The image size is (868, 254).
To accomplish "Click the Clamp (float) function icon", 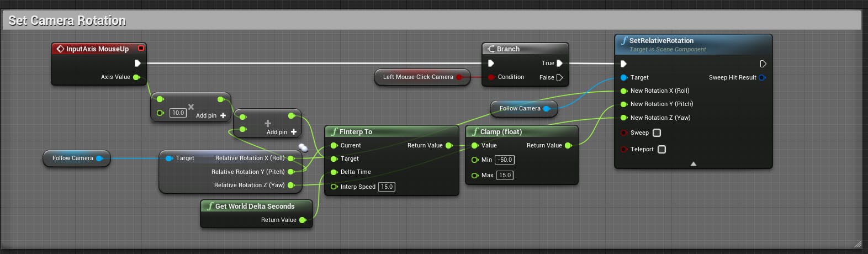I will coord(475,131).
